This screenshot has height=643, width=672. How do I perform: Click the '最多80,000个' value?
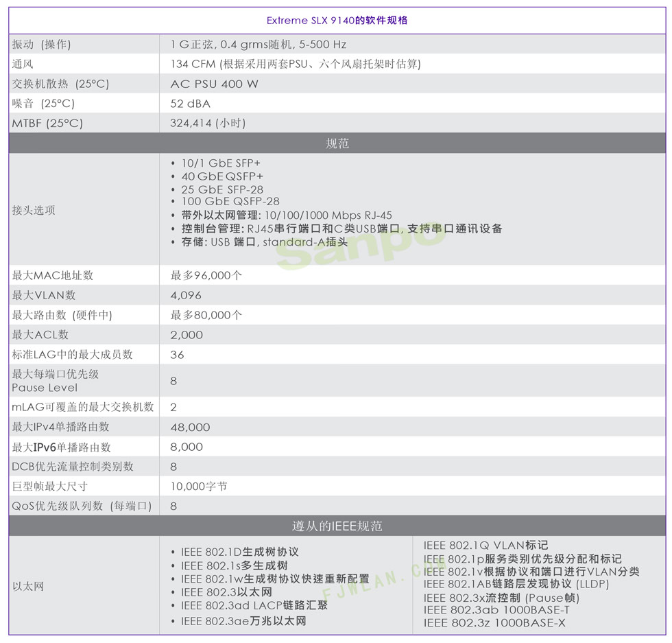[x=206, y=315]
